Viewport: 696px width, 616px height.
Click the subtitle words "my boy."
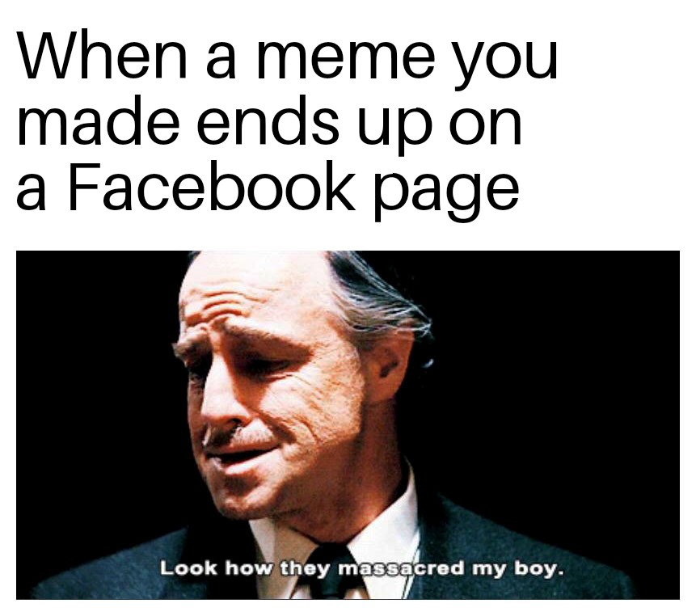[x=517, y=568]
